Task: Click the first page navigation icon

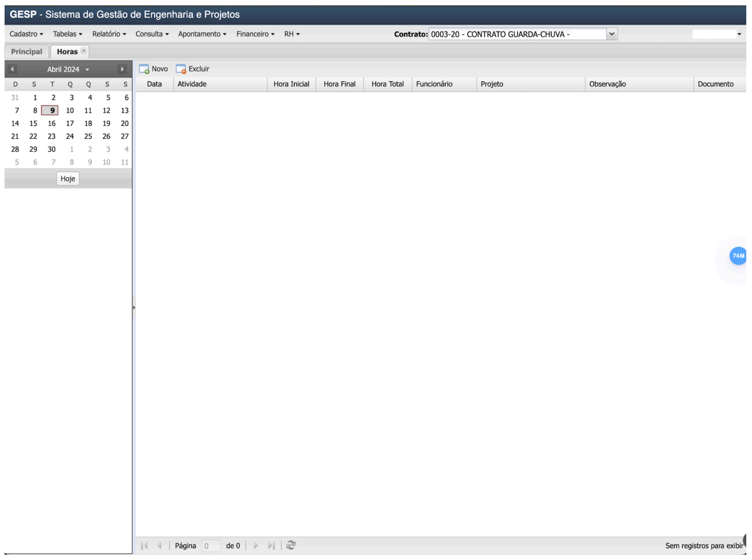Action: (144, 545)
